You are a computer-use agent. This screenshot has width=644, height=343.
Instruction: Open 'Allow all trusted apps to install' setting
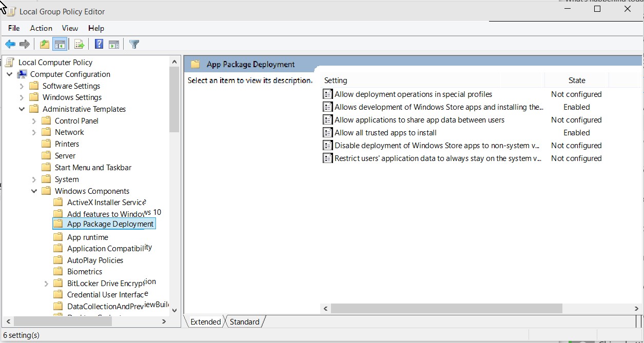[x=385, y=133]
